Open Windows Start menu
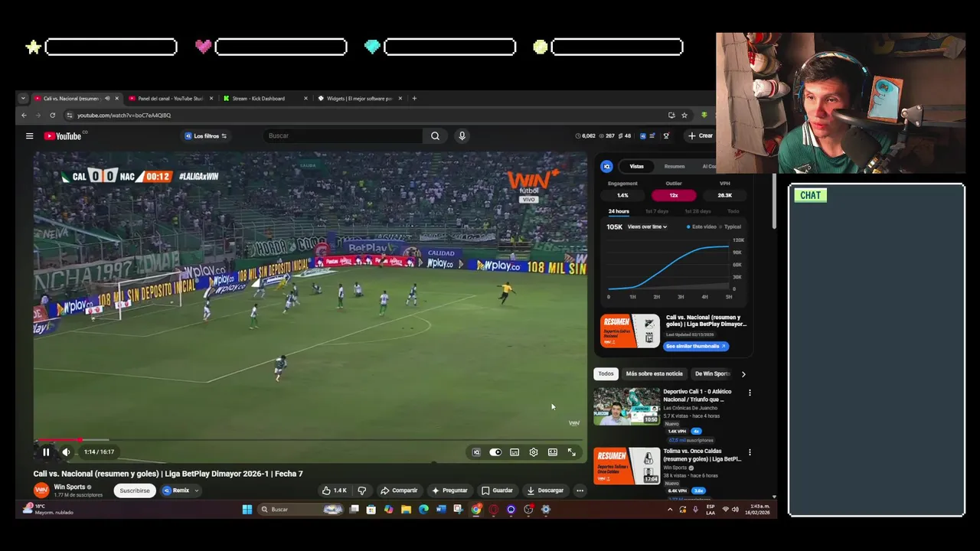The width and height of the screenshot is (980, 551). click(x=247, y=510)
